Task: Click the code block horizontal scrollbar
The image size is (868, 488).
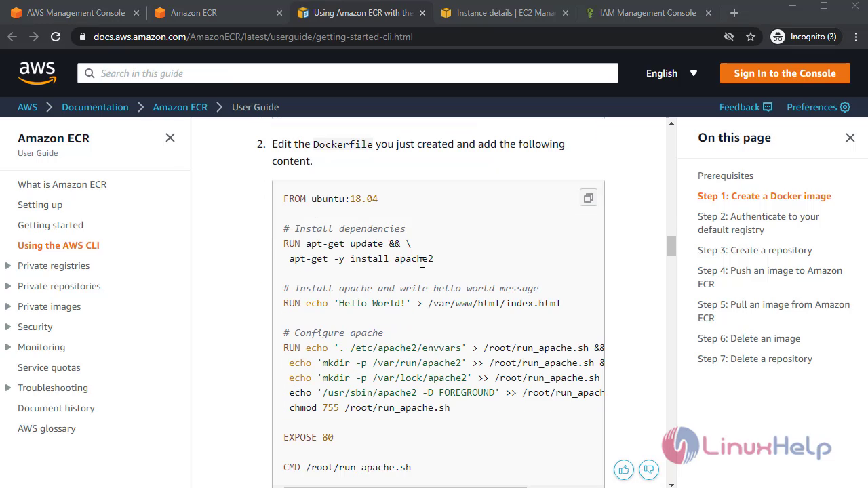Action: click(x=405, y=486)
